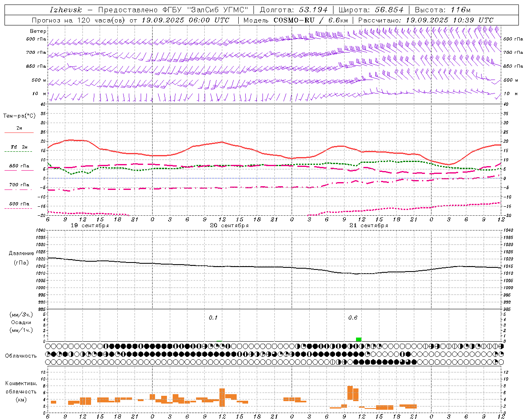Image resolution: width=525 pixels, height=420 pixels.
Task: Click the "(мм/1ч.)" precipitation unit label
Action: [21, 331]
